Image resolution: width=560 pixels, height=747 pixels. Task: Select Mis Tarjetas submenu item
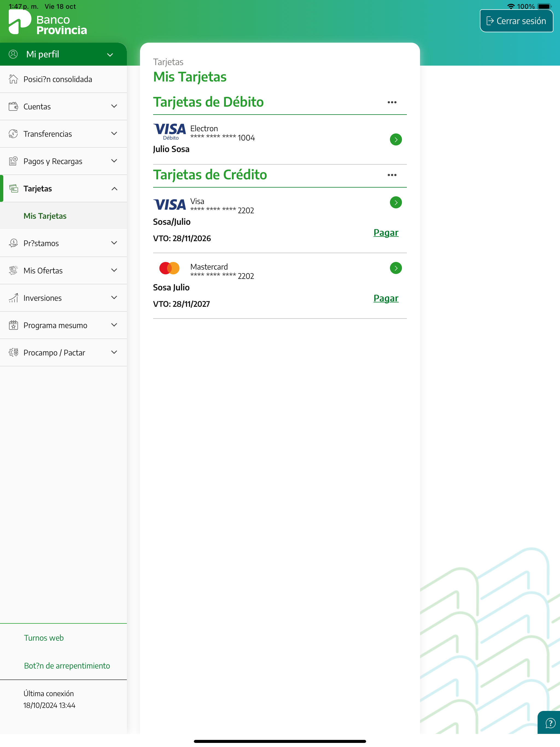[x=45, y=216]
